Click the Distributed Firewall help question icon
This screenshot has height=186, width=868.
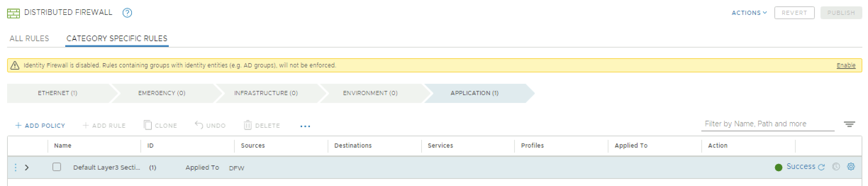[127, 13]
